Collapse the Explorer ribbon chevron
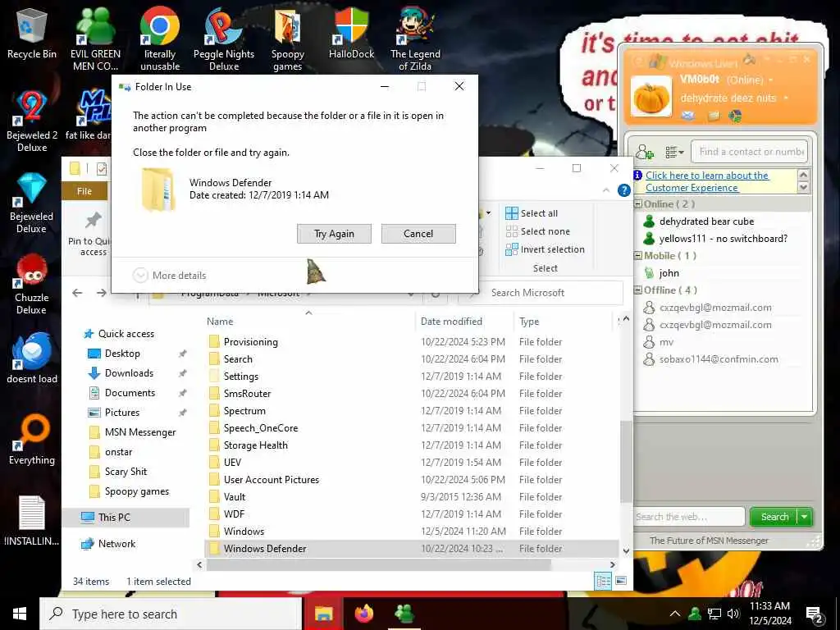Viewport: 840px width, 630px height. click(x=606, y=190)
